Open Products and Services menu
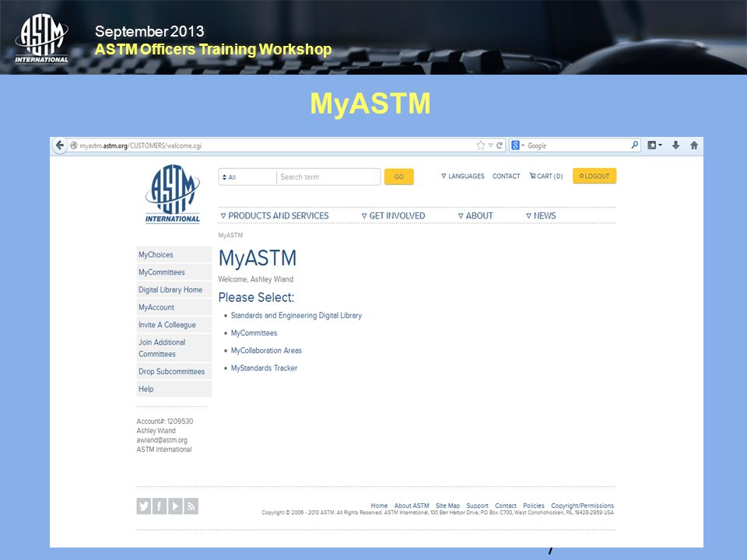This screenshot has width=747, height=560. click(275, 215)
